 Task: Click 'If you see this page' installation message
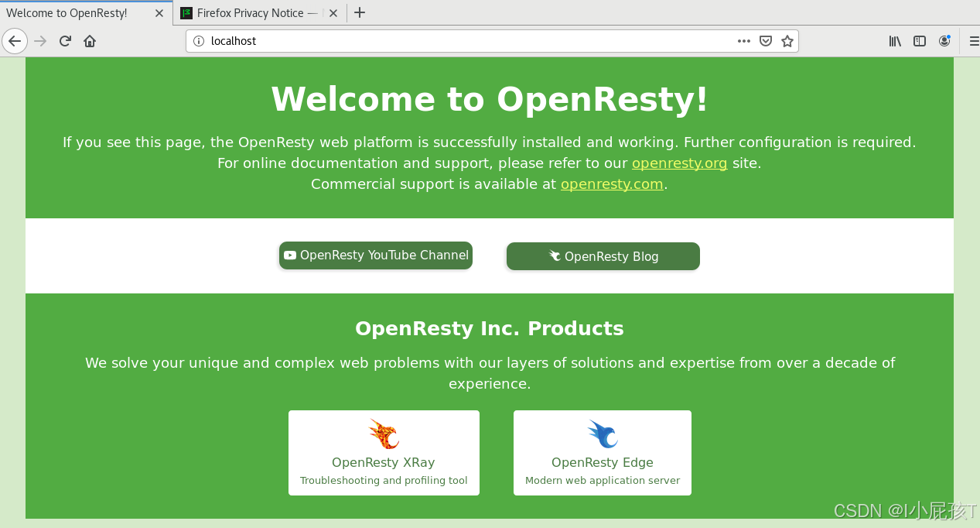490,142
